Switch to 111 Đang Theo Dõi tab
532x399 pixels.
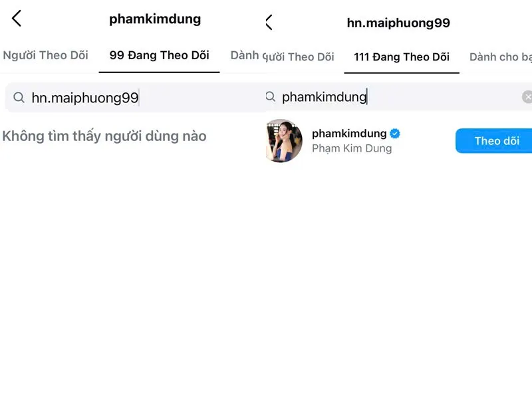click(x=402, y=57)
